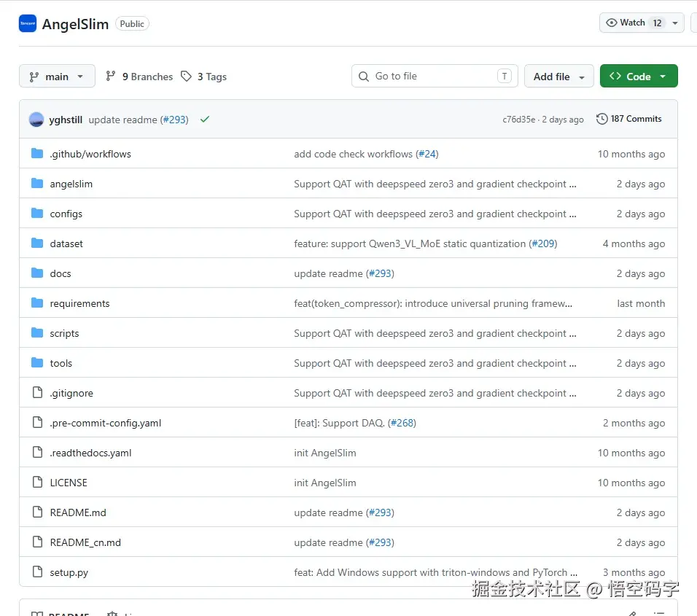The image size is (697, 616).
Task: Open the LICENSE file
Action: point(69,483)
